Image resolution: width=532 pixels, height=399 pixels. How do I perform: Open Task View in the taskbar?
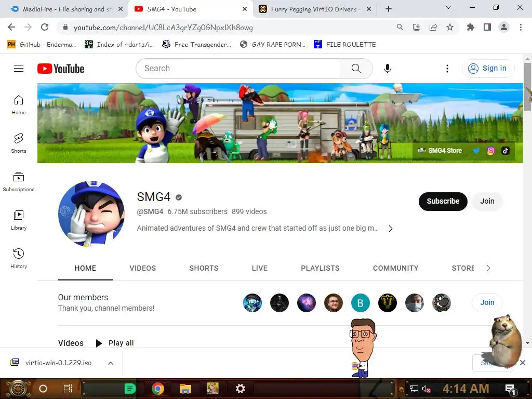coord(68,389)
